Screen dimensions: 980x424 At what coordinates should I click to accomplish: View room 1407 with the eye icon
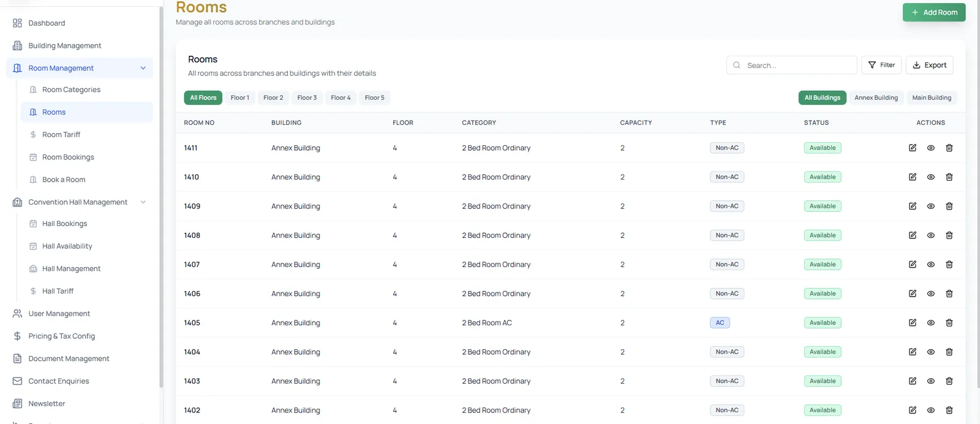tap(931, 265)
